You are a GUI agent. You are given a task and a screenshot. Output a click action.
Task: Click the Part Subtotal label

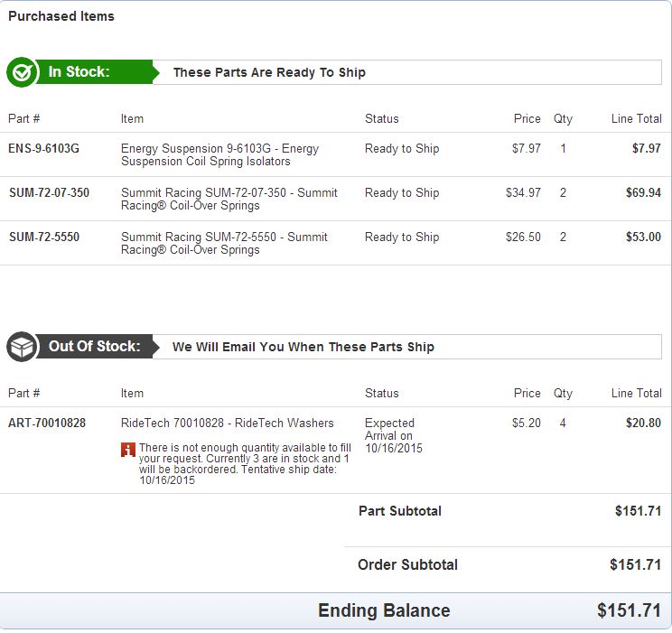(400, 511)
